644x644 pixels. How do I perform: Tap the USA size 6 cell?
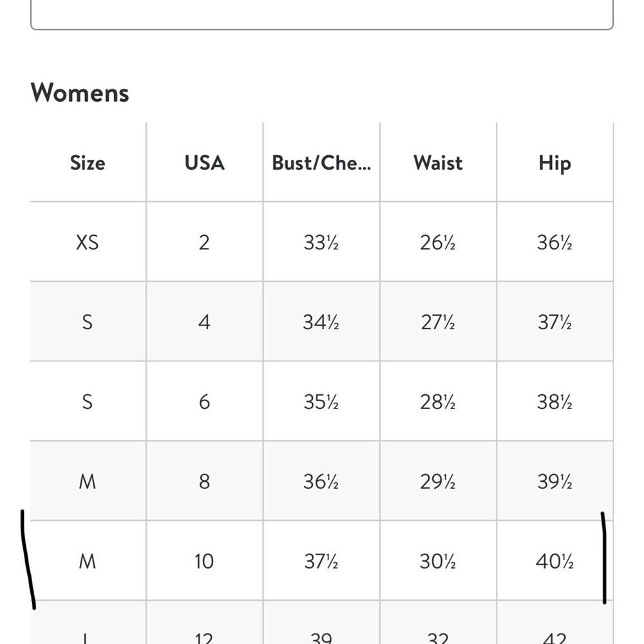(x=205, y=402)
